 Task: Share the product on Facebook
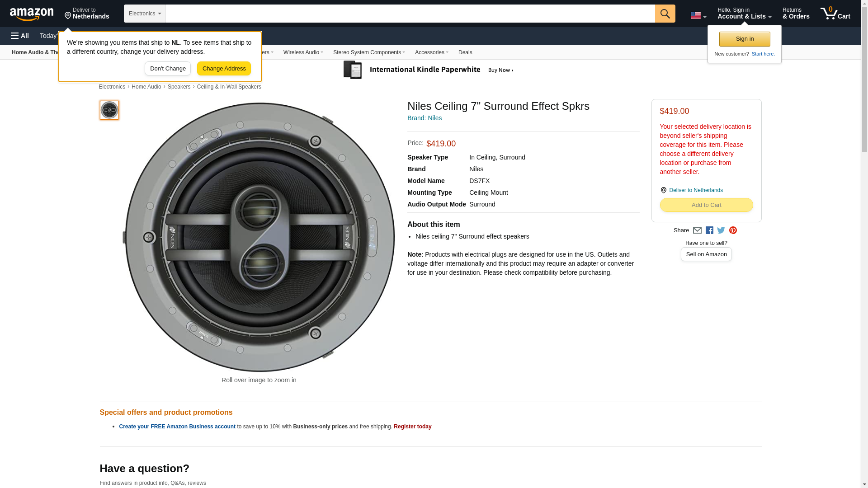709,230
